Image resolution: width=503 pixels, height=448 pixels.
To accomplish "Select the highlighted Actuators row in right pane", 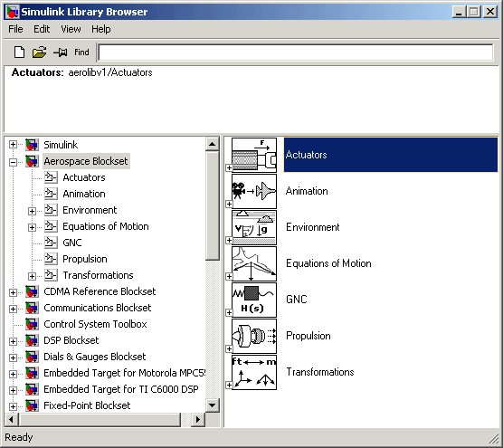I will (391, 155).
